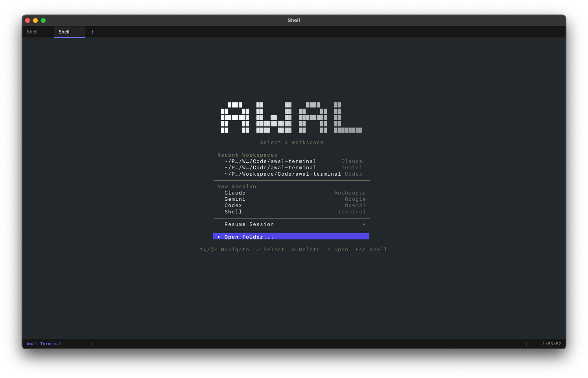Image resolution: width=588 pixels, height=378 pixels.
Task: Click the Delete shortcut hint
Action: [x=306, y=250]
